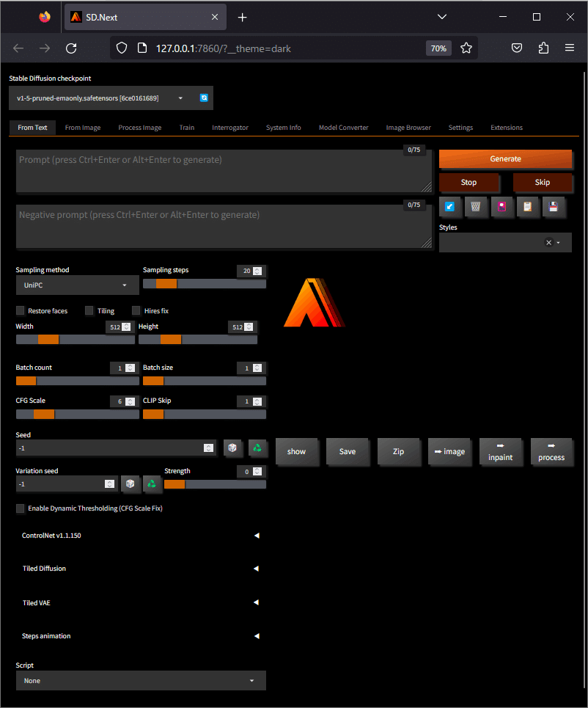
Task: Open the Model Converter tab
Action: coord(343,128)
